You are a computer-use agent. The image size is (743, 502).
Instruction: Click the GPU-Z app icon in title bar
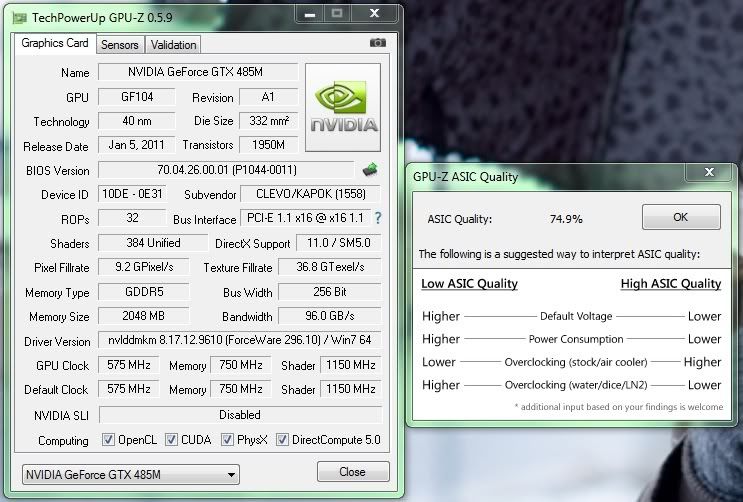tap(19, 18)
